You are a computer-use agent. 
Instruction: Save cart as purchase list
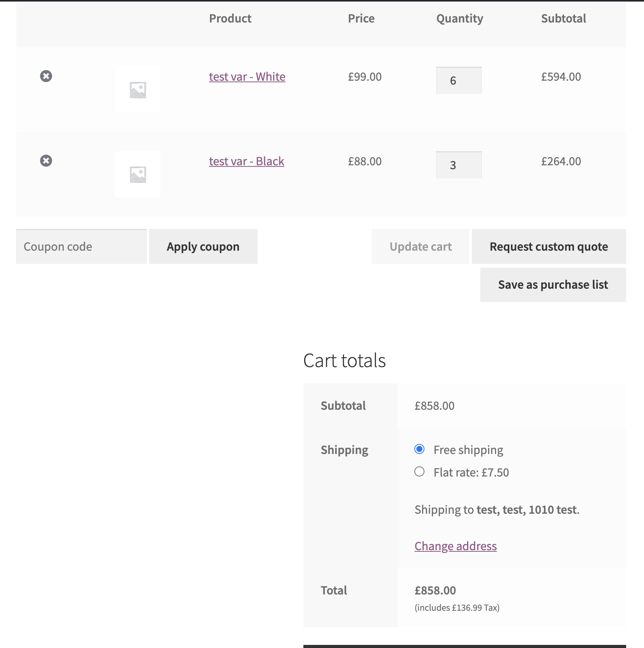pos(553,285)
